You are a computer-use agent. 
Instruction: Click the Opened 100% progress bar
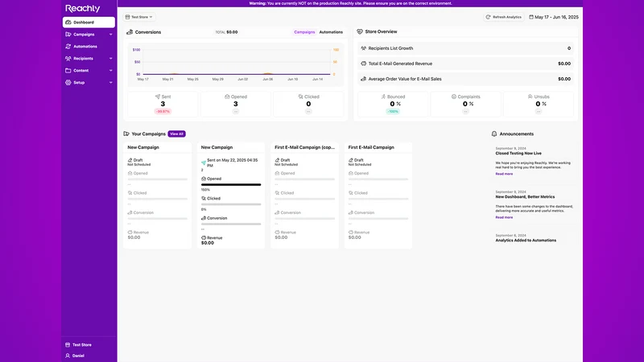coord(231,185)
